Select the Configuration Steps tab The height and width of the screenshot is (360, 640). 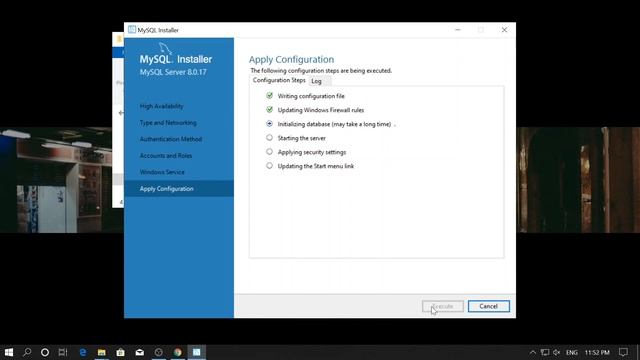[279, 80]
